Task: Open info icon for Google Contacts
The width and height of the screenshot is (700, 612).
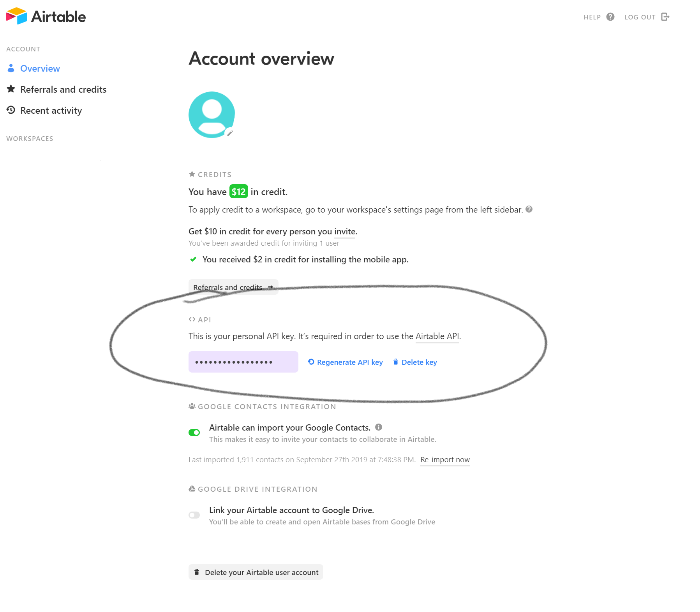Action: tap(379, 427)
